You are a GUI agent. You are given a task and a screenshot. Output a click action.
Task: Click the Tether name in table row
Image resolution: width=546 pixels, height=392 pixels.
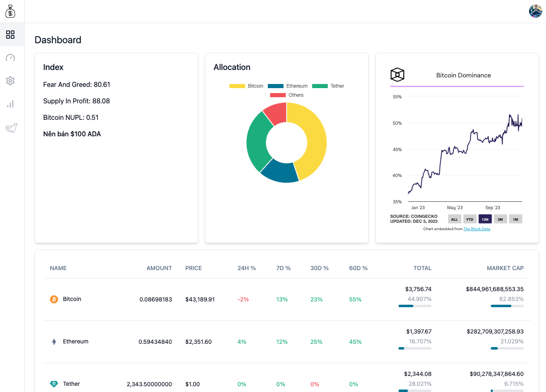[71, 384]
